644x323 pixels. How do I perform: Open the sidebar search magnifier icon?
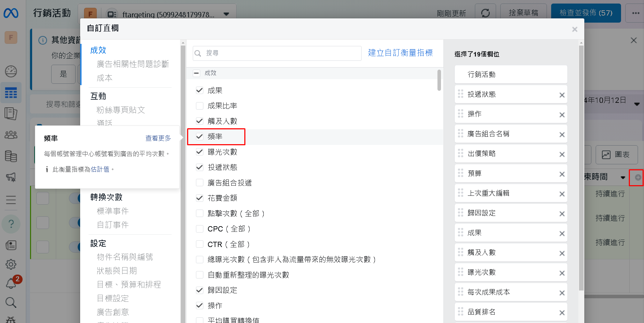click(11, 303)
